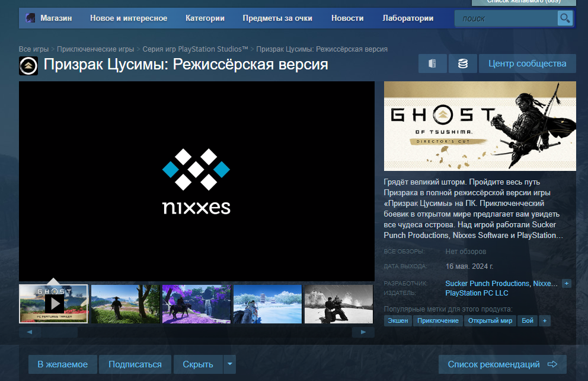The height and width of the screenshot is (381, 588).
Task: Click the Ghost of Tsushima header image
Action: click(x=480, y=126)
